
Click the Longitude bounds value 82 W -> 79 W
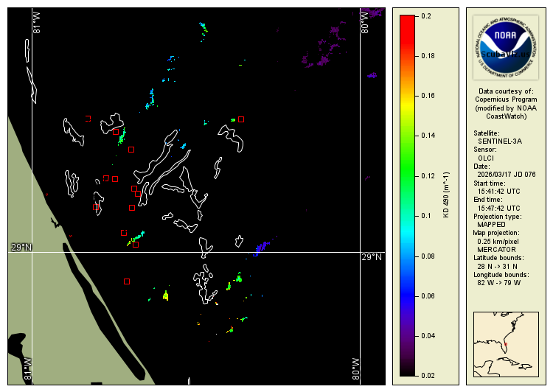click(498, 283)
